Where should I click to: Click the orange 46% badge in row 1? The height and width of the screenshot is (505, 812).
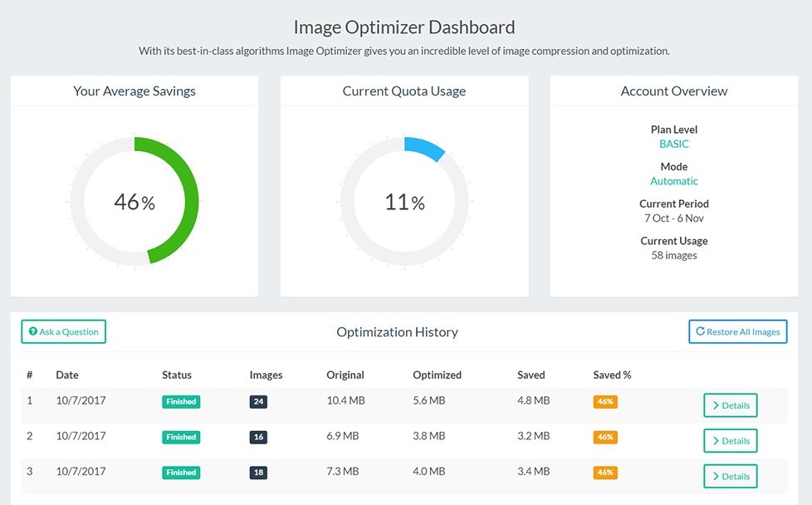coord(605,401)
